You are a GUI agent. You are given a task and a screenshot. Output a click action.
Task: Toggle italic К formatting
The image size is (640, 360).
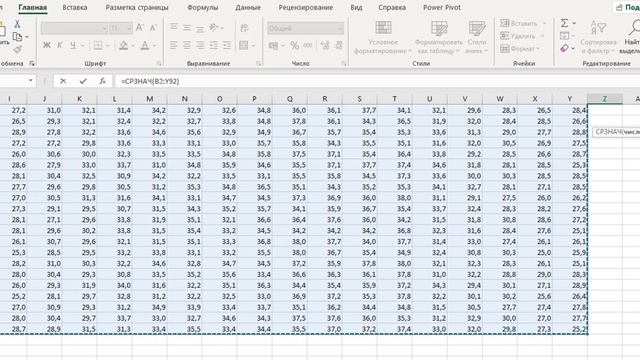60,45
